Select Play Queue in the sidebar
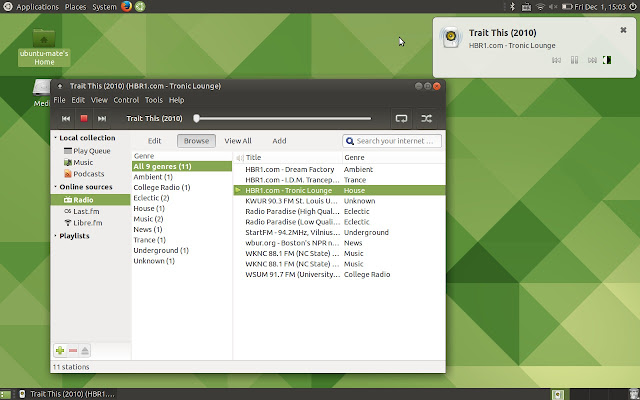Screen dimensions: 640x400 click(x=91, y=151)
